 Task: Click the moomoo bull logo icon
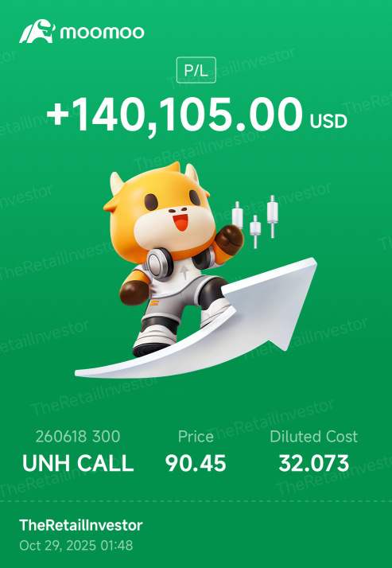tap(37, 32)
